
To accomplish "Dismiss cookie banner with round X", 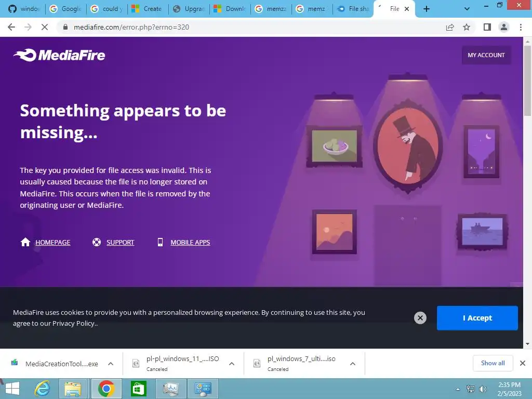I will click(420, 318).
